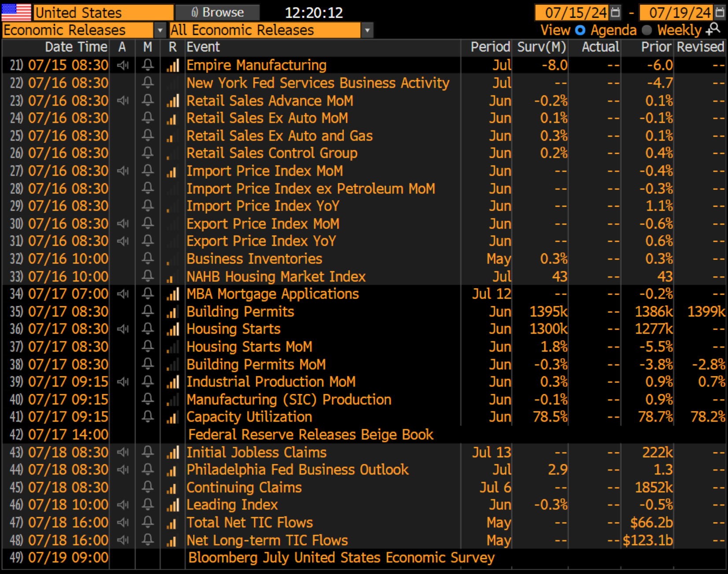728x574 pixels.
Task: Open the start date calendar icon
Action: pyautogui.click(x=616, y=12)
